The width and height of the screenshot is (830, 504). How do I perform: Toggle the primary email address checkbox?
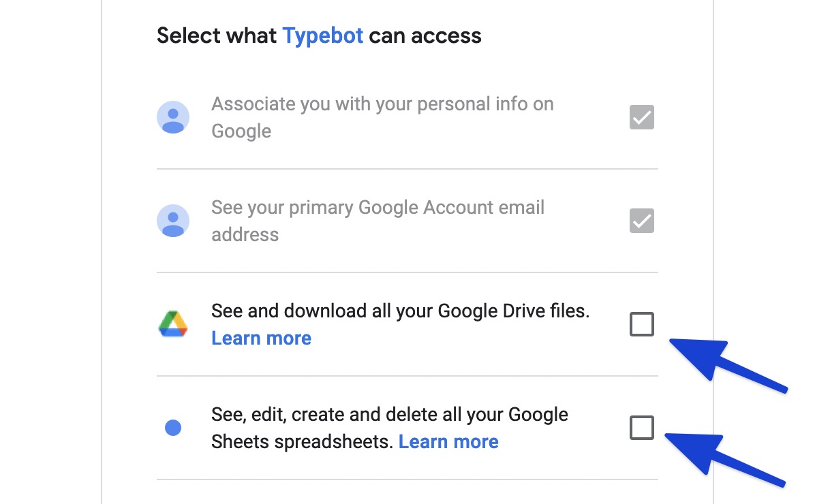(641, 221)
